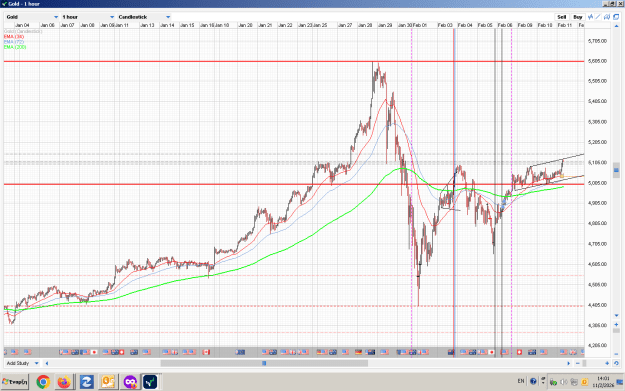The height and width of the screenshot is (391, 625).
Task: Click the Canada flag economic event
Action: pyautogui.click(x=206, y=352)
